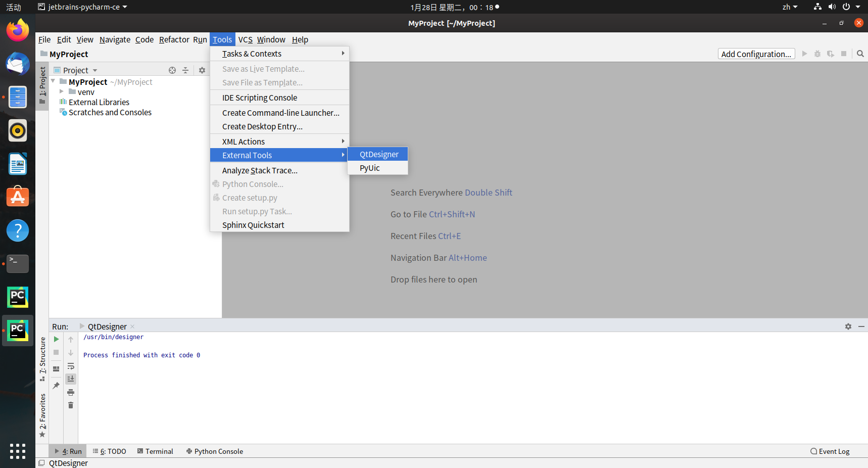Toggle the Terminal tool window tab
This screenshot has width=868, height=468.
pyautogui.click(x=155, y=451)
